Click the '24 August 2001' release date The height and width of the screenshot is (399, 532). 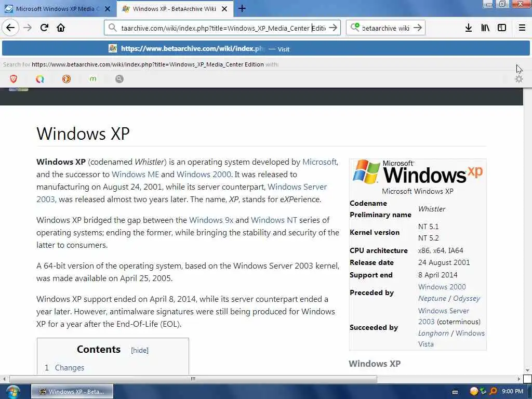tap(444, 262)
